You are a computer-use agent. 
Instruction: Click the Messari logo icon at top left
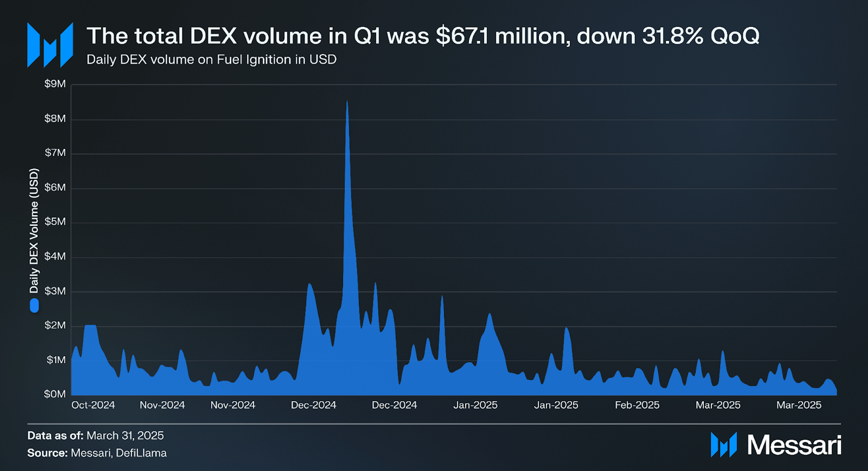(50, 45)
